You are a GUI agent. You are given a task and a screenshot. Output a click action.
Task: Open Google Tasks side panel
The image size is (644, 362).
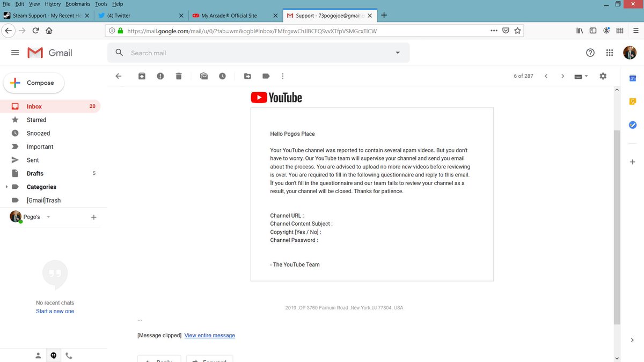tap(632, 124)
